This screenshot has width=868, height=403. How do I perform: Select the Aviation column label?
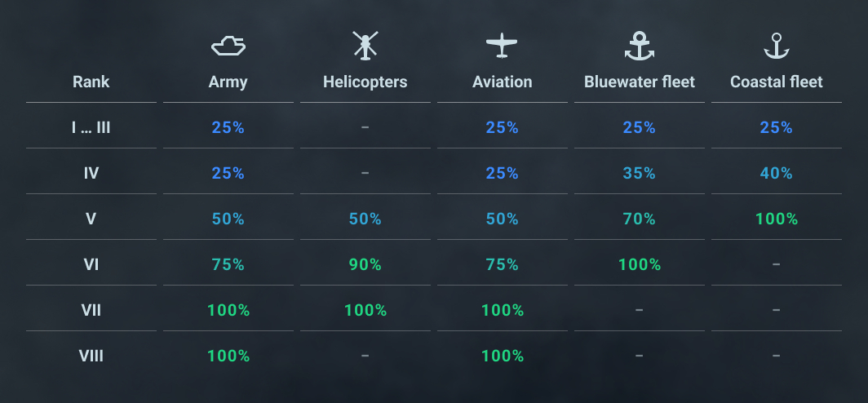click(502, 82)
